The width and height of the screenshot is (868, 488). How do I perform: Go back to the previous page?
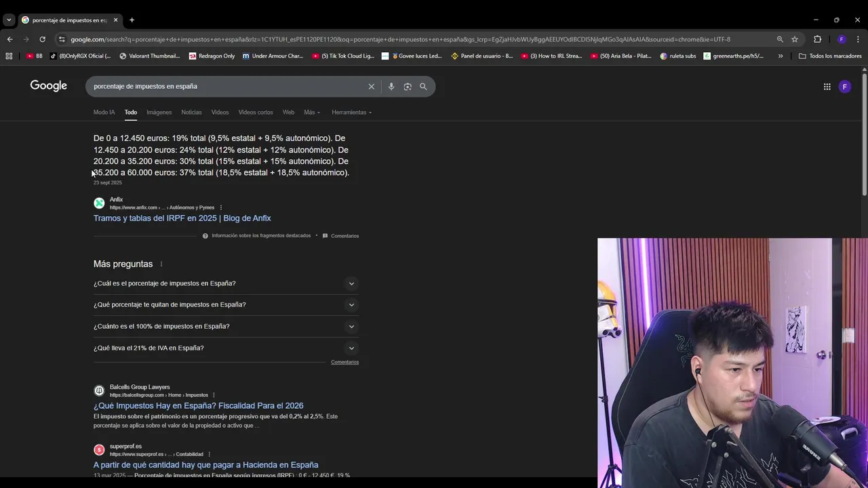click(x=9, y=39)
